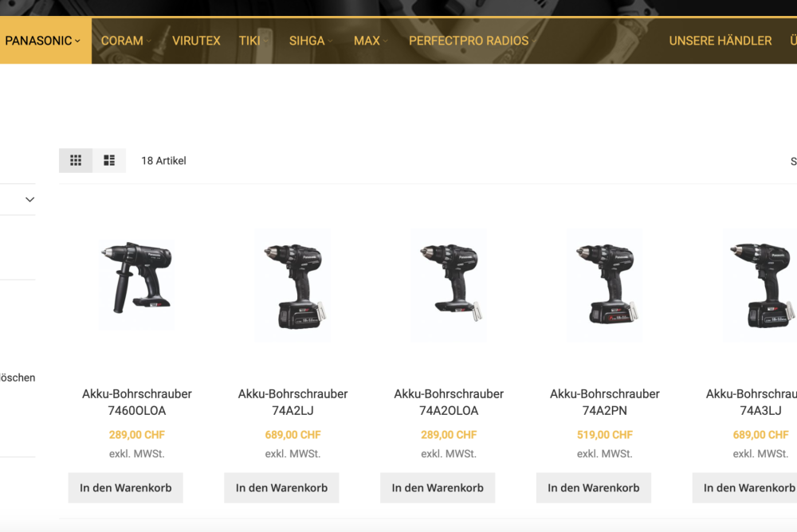Expand the sidebar filter chevron

pyautogui.click(x=30, y=200)
